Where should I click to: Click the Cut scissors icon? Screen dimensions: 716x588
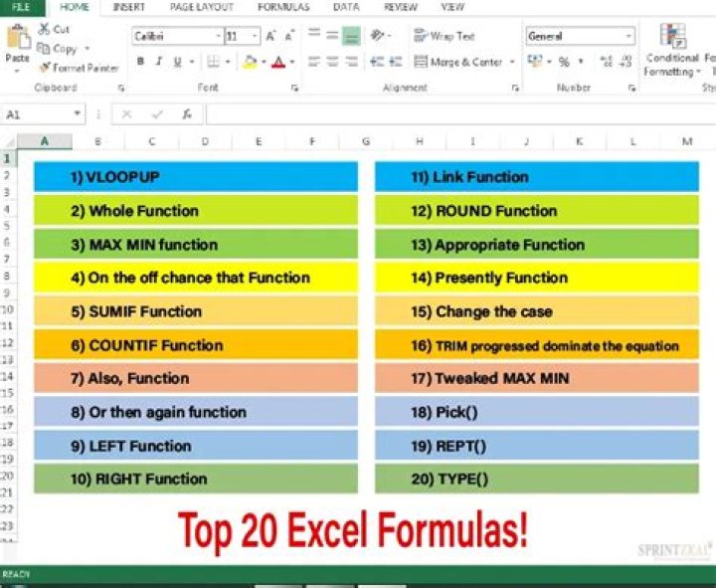[45, 30]
